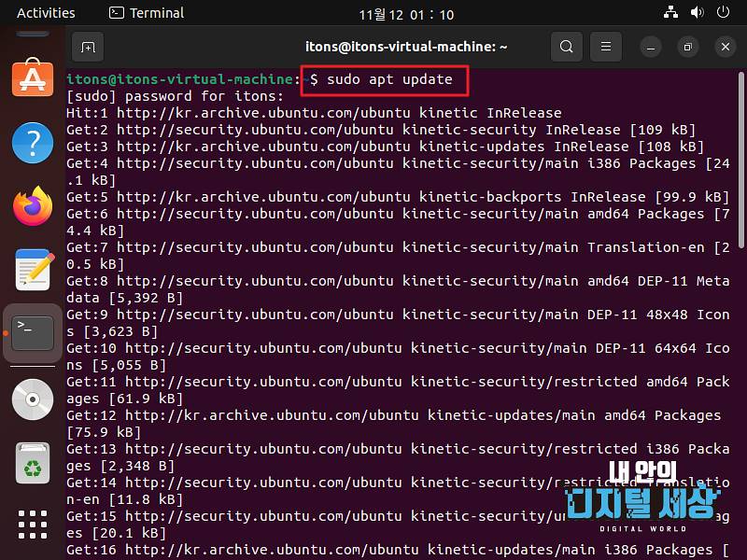This screenshot has height=560, width=747.
Task: Click the terminal vertical scrollbar
Action: [740, 160]
